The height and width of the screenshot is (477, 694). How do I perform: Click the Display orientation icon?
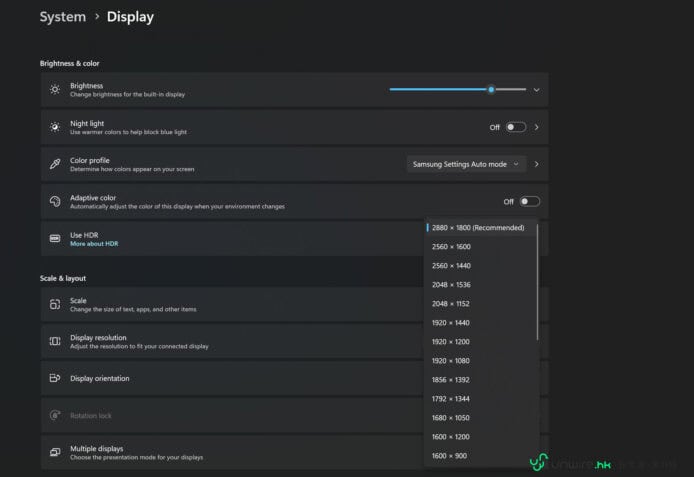(x=55, y=378)
